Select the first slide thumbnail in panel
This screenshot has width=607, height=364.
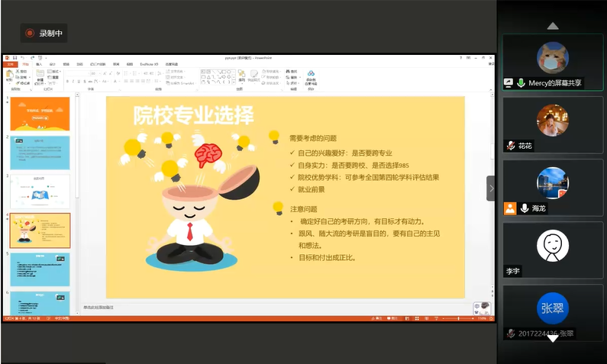pos(40,113)
